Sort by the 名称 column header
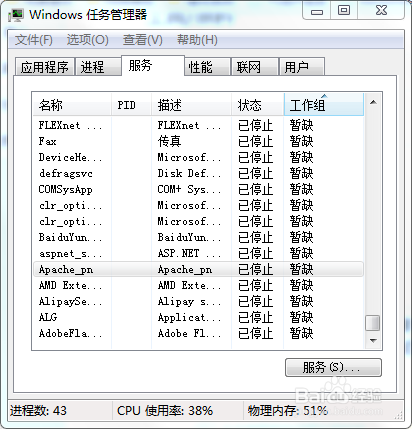The height and width of the screenshot is (429, 412). pos(72,105)
